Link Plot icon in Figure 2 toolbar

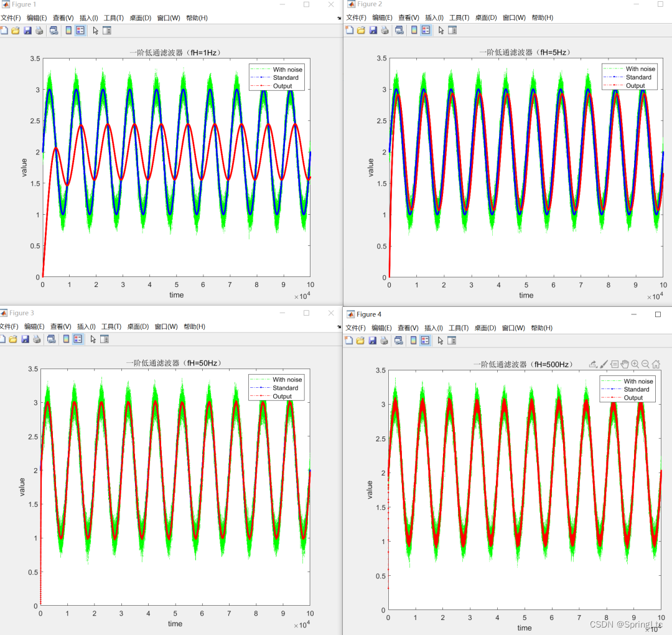pyautogui.click(x=399, y=30)
